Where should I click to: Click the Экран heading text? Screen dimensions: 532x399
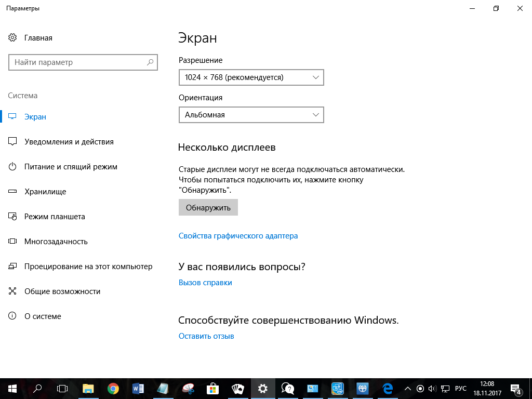tap(197, 38)
